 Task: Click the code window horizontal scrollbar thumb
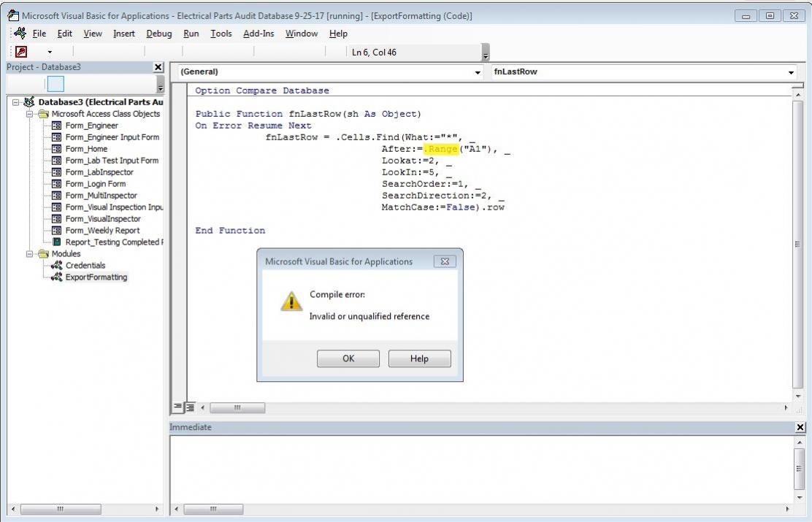tap(237, 408)
